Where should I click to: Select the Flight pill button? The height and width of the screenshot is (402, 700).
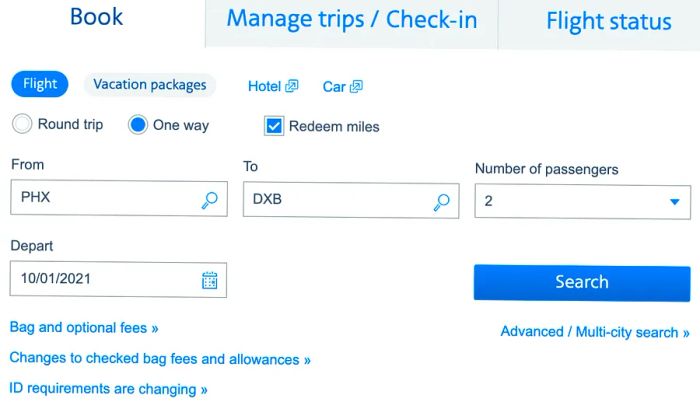(40, 84)
